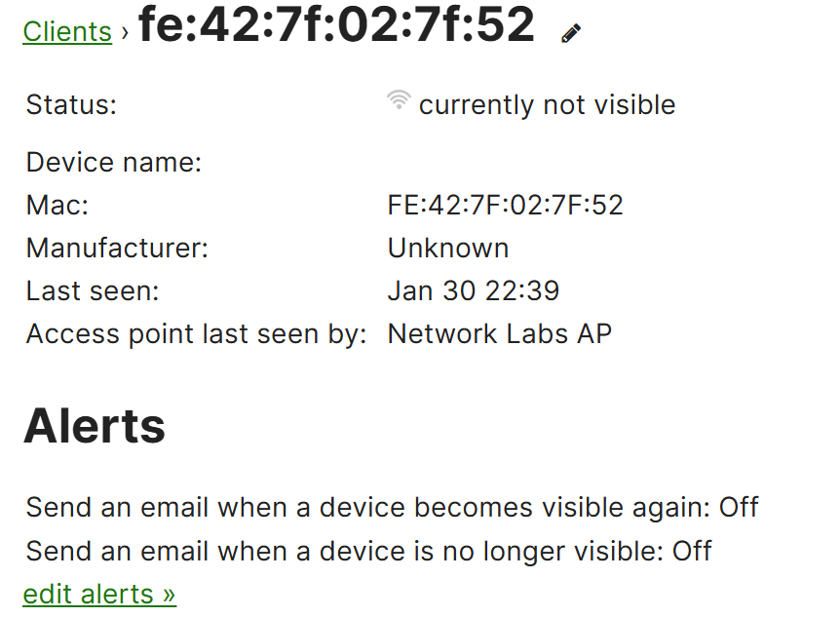This screenshot has height=617, width=840.
Task: Open the Clients breadcrumb link
Action: tap(67, 31)
